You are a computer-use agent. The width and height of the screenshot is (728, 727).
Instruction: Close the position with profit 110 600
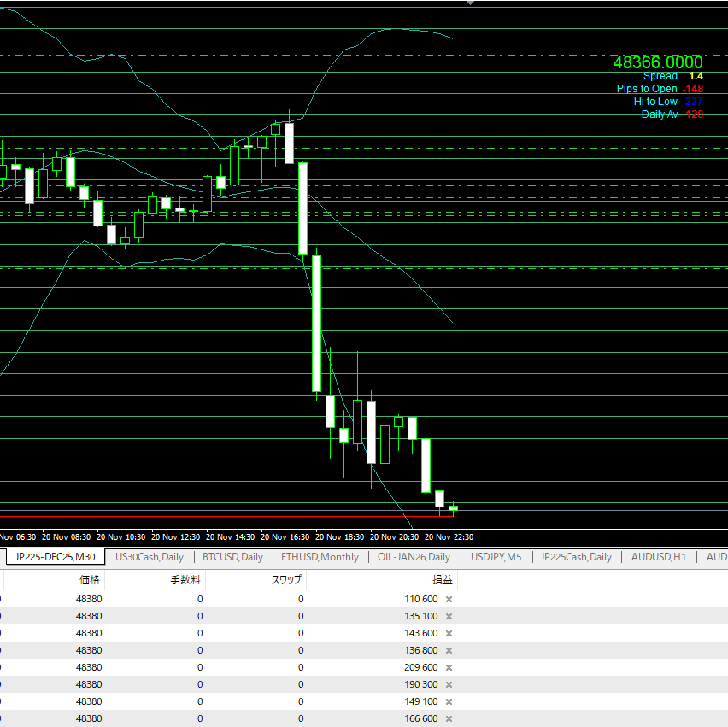click(449, 599)
